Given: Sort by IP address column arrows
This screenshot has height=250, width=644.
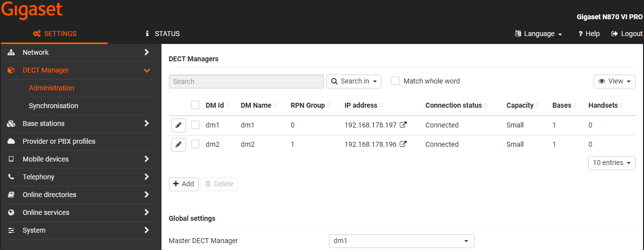Looking at the screenshot, I should (382, 106).
